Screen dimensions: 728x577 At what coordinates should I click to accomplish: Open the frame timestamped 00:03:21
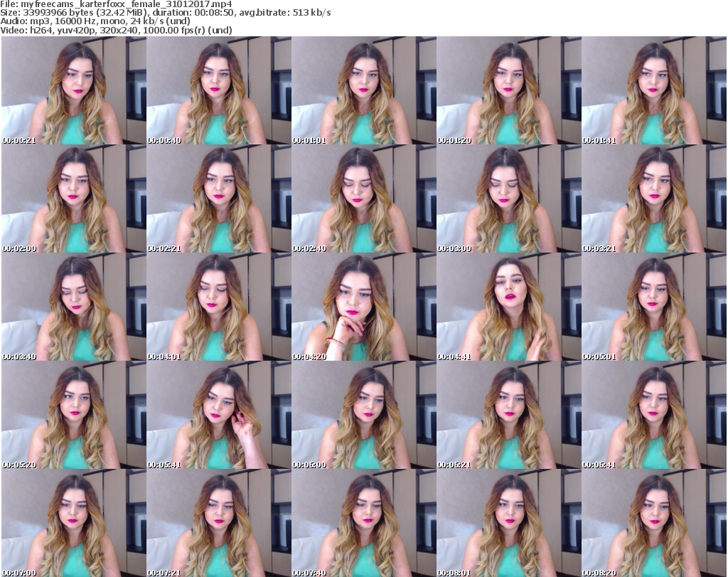(x=653, y=200)
